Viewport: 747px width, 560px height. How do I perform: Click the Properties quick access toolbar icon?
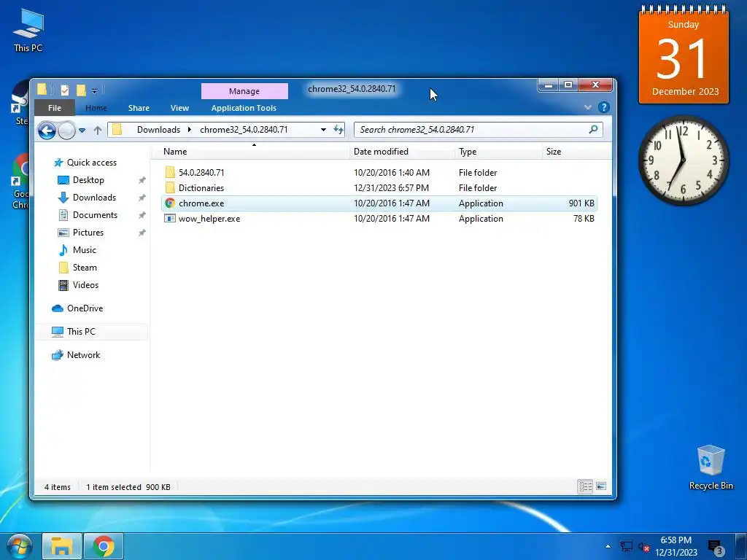[65, 90]
